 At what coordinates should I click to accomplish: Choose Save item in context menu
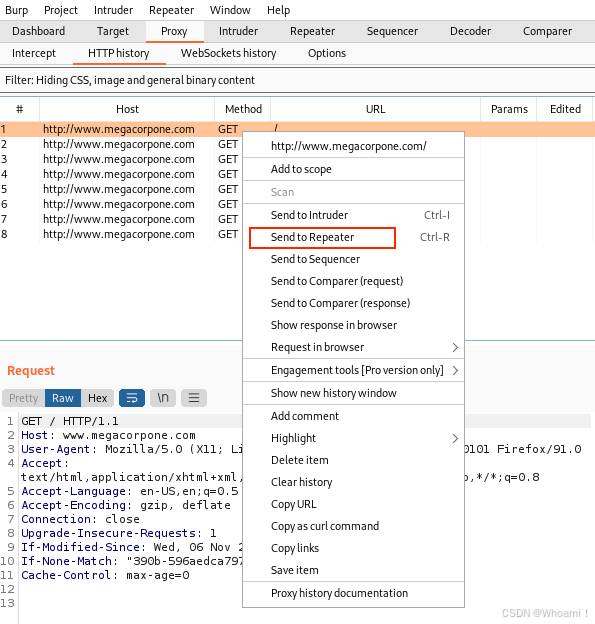pyautogui.click(x=353, y=570)
